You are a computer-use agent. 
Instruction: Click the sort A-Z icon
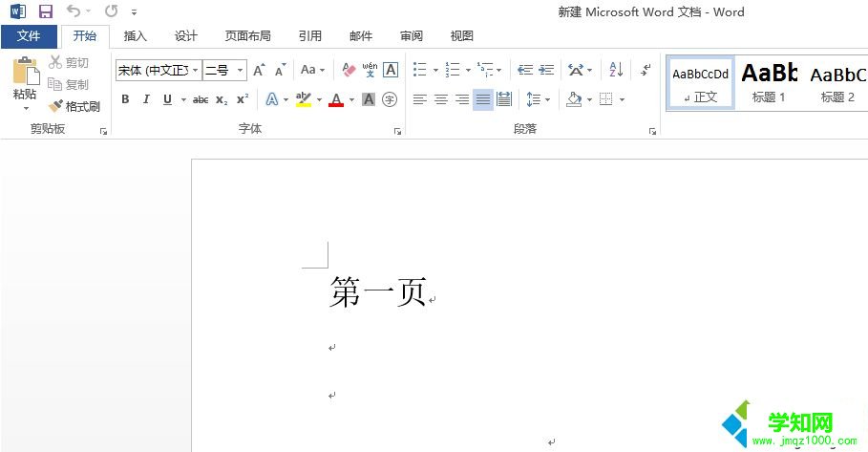coord(616,69)
